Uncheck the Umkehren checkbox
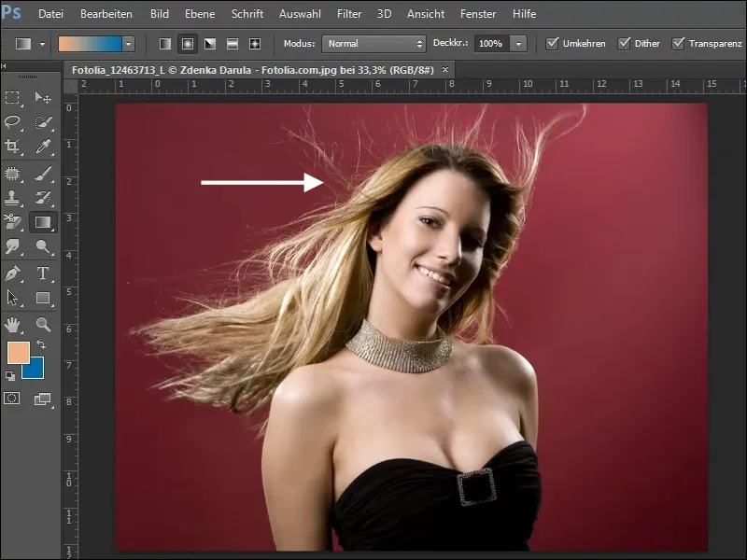The image size is (747, 560). point(552,43)
